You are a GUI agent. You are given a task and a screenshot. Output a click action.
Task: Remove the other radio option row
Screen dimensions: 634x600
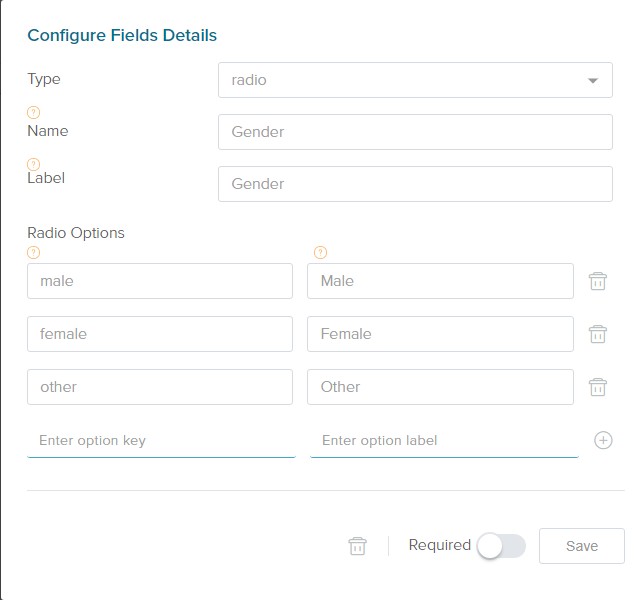tap(598, 387)
